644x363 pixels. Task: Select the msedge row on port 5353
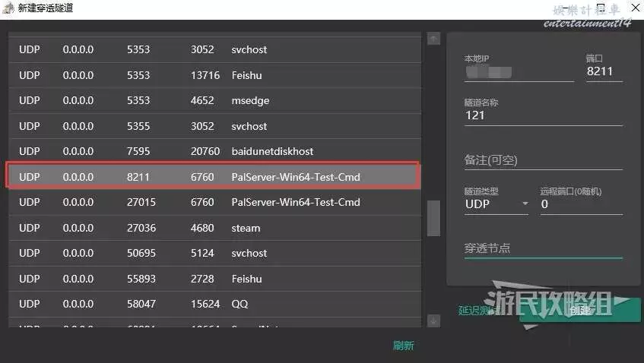click(213, 101)
